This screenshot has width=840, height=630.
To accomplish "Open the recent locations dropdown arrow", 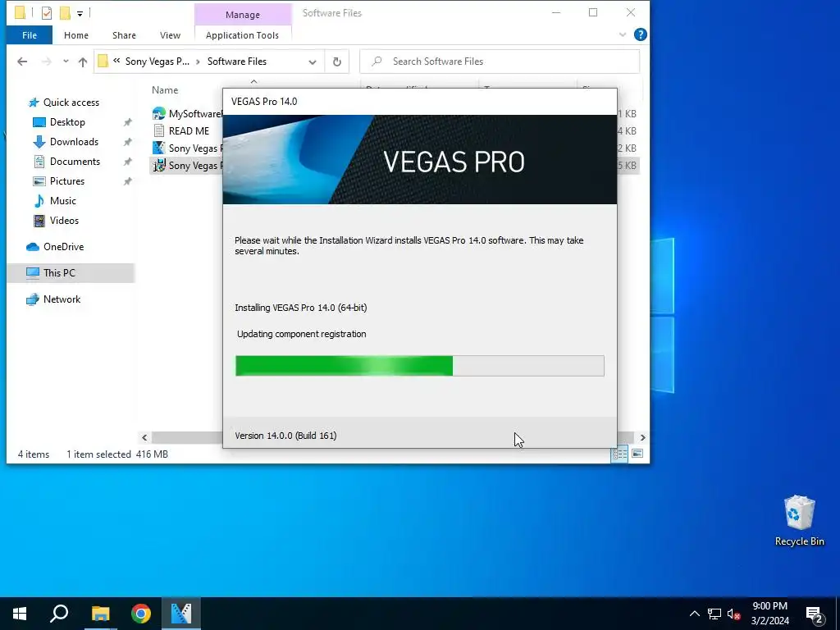I will point(66,62).
